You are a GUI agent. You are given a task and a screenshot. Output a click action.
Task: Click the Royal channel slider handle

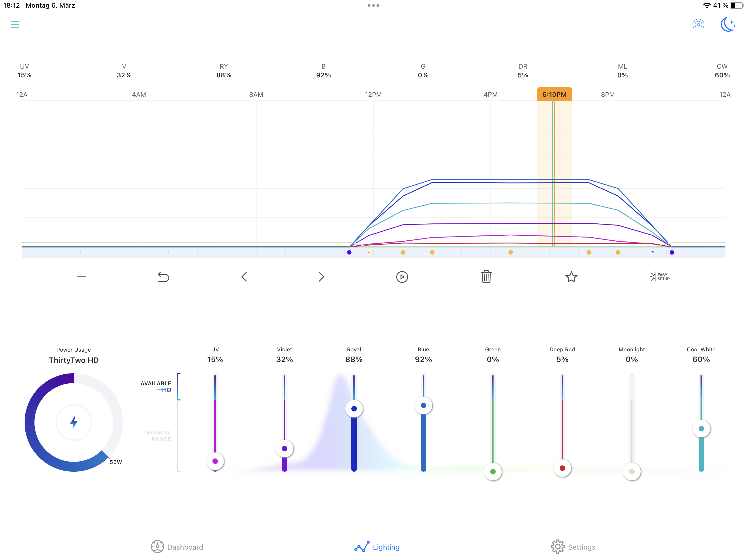tap(354, 409)
